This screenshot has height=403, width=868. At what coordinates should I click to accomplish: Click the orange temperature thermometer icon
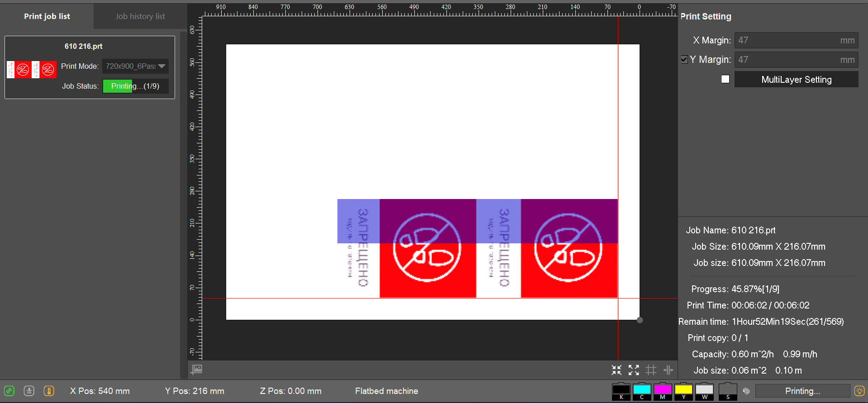pos(49,391)
